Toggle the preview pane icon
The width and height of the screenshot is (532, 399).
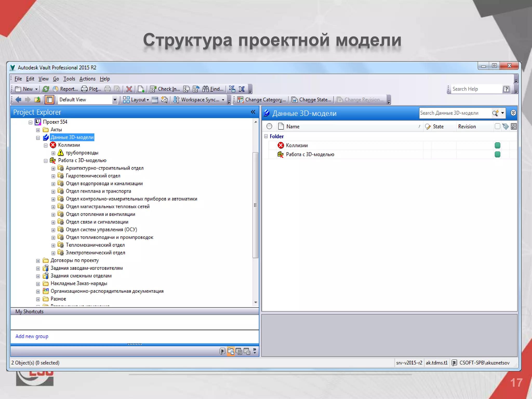point(49,99)
